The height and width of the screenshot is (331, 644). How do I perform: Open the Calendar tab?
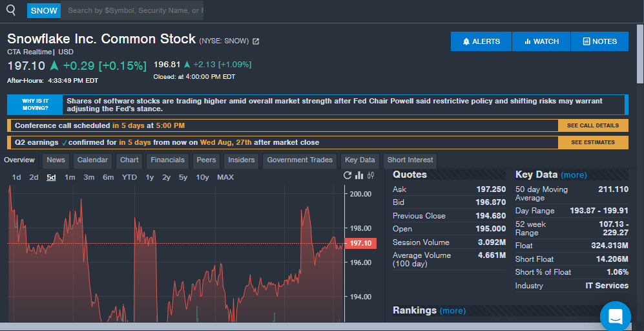point(92,160)
